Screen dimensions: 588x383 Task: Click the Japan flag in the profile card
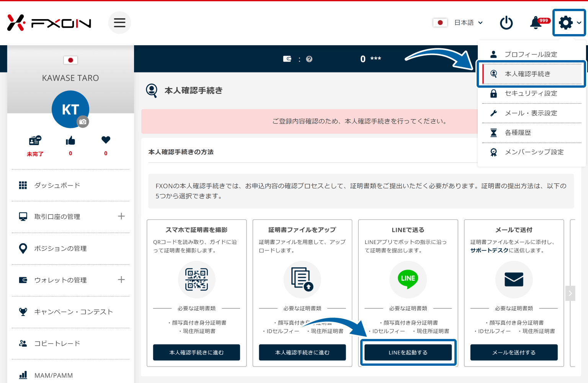pyautogui.click(x=70, y=60)
